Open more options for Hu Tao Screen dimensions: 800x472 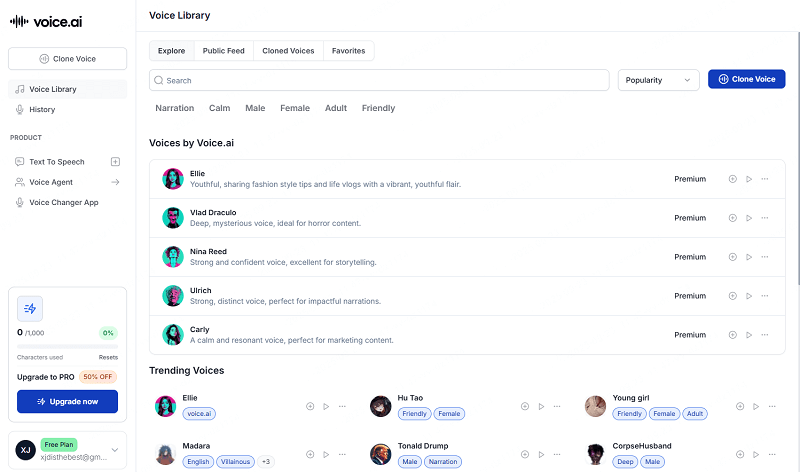click(x=557, y=407)
